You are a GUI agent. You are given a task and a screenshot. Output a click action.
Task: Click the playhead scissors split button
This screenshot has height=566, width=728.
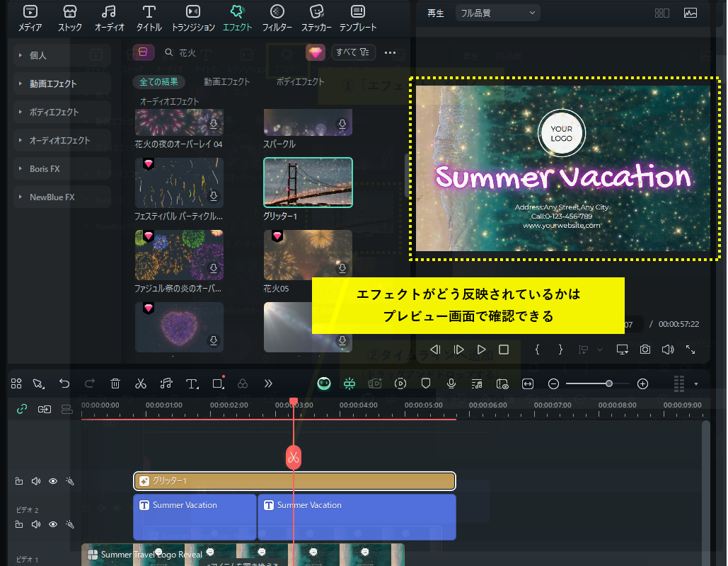(x=294, y=457)
